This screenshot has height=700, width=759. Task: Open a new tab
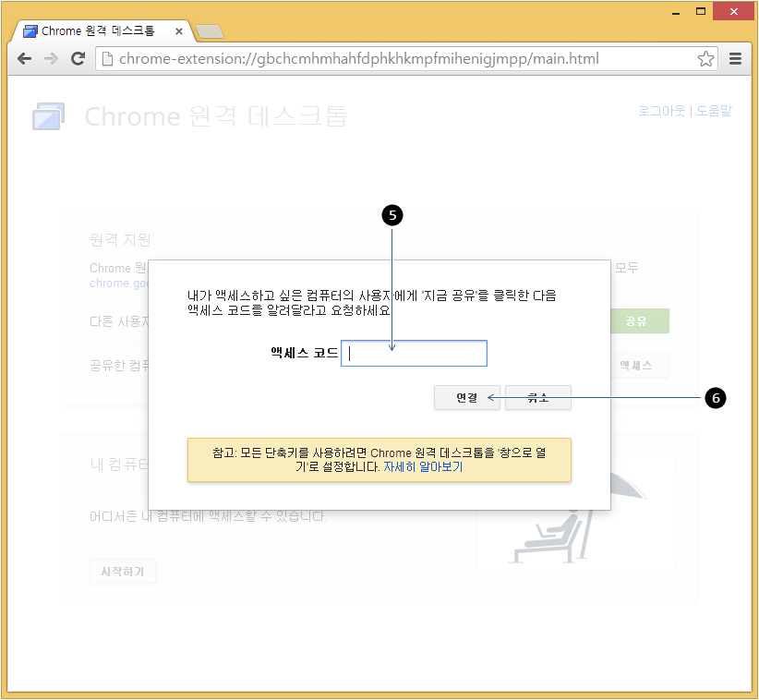(x=209, y=31)
